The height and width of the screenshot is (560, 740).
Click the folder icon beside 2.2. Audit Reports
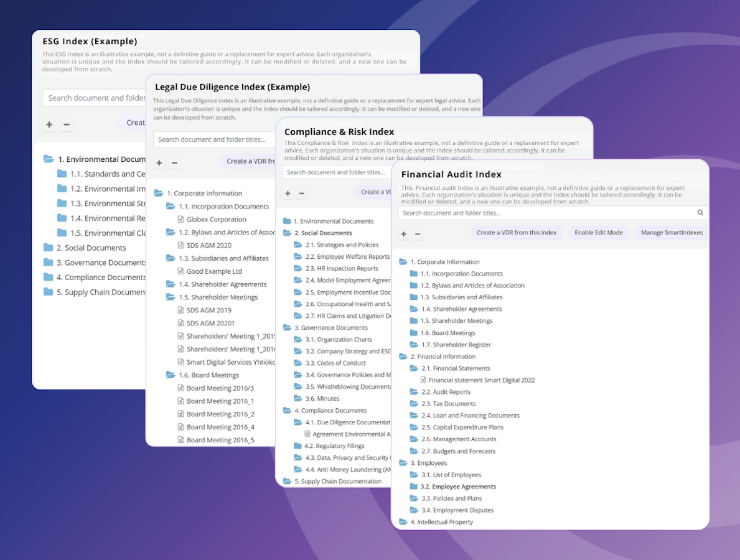pyautogui.click(x=414, y=392)
